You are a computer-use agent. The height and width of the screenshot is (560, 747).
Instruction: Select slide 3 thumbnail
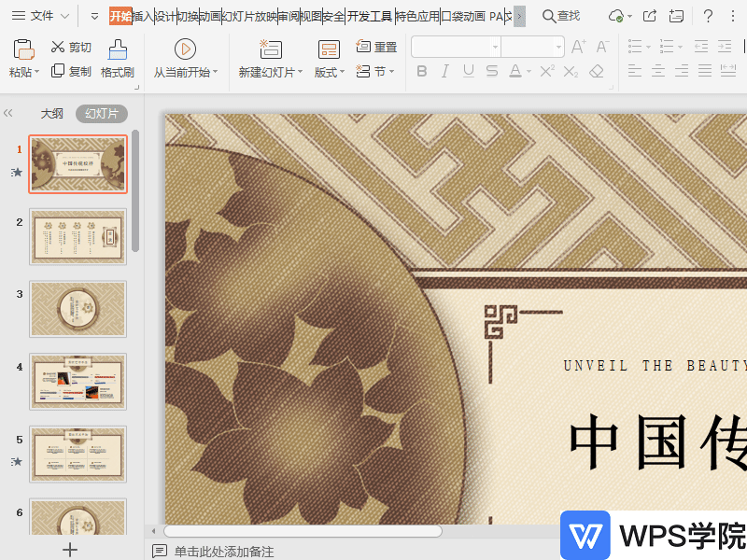coord(78,308)
